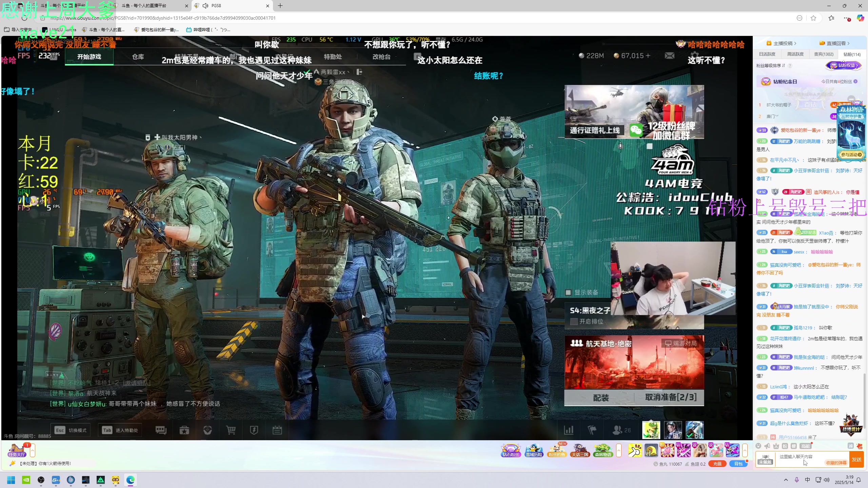Click the 高能 icon above chat input
This screenshot has height=488, width=868.
pyautogui.click(x=805, y=446)
